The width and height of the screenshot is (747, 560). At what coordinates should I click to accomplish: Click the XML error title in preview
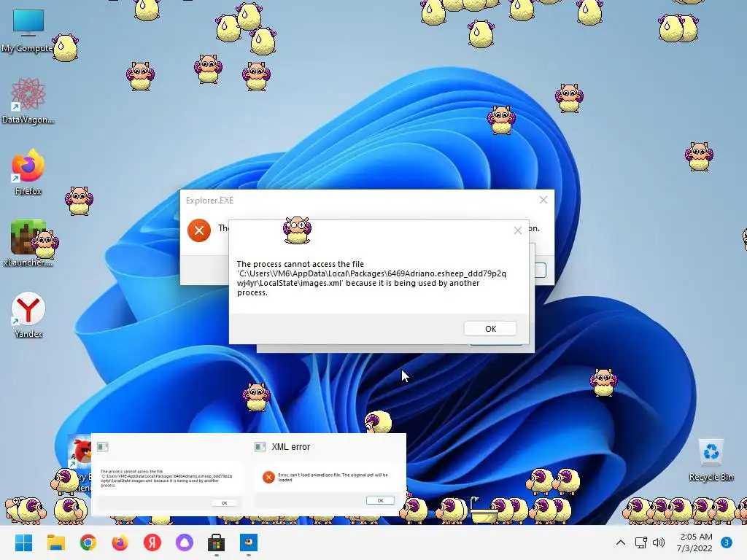[290, 447]
